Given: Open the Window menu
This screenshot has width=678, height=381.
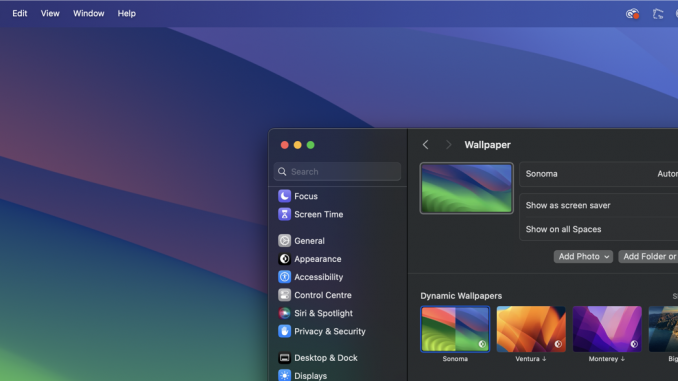Looking at the screenshot, I should (89, 13).
